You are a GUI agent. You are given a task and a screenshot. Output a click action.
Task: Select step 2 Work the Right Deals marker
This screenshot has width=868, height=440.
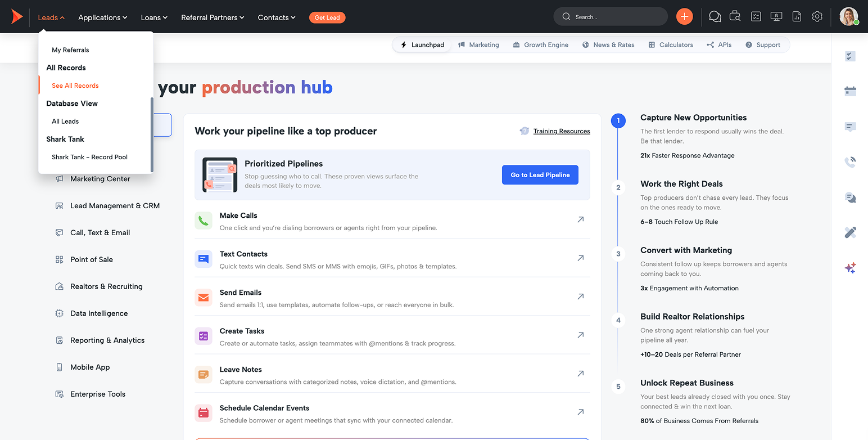618,188
